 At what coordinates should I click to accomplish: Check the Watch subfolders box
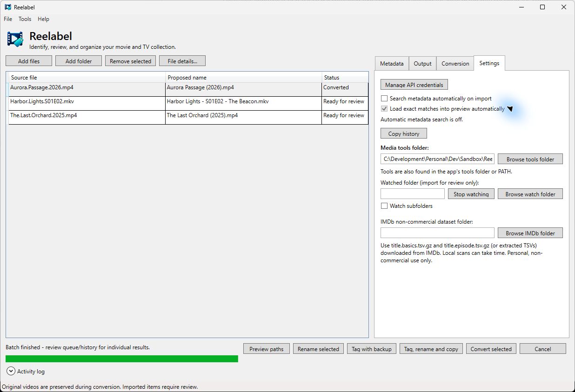point(384,206)
